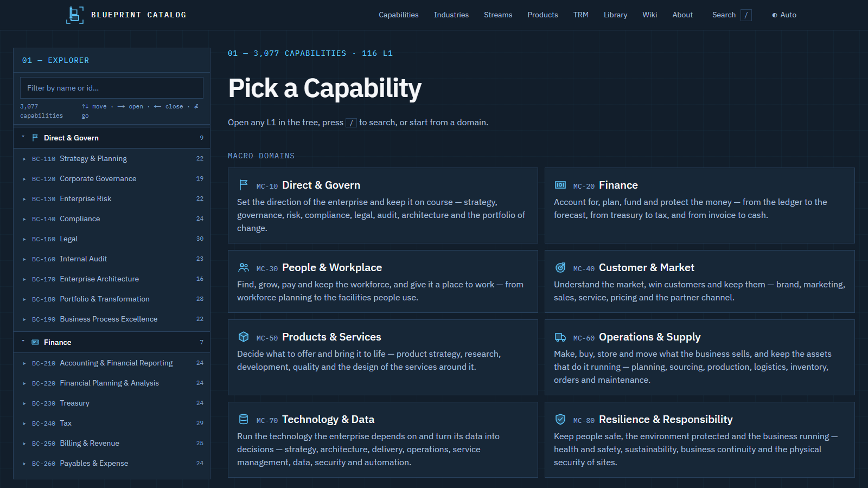868x488 pixels.
Task: Select BC-120 Corporate Governance in tree
Action: pyautogui.click(x=112, y=179)
